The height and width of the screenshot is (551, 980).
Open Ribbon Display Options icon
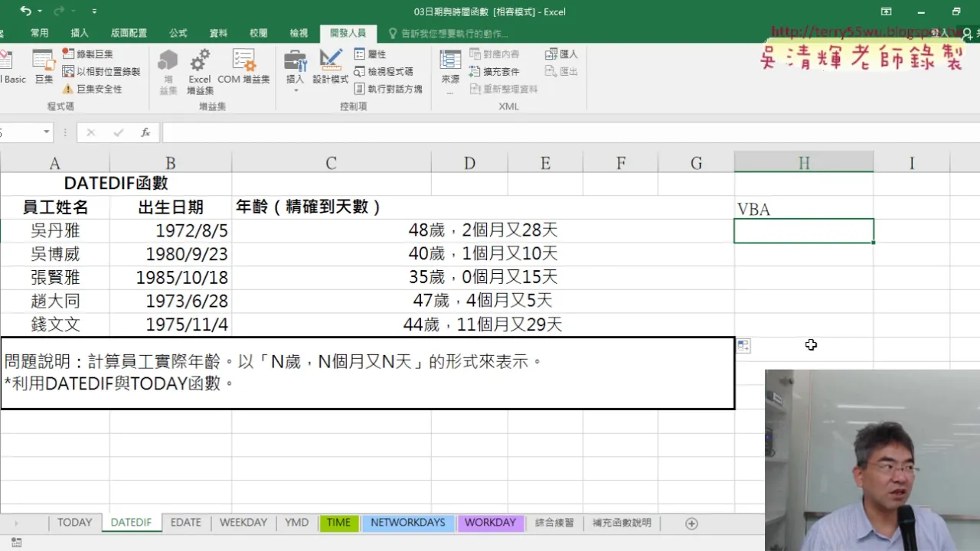pos(886,11)
